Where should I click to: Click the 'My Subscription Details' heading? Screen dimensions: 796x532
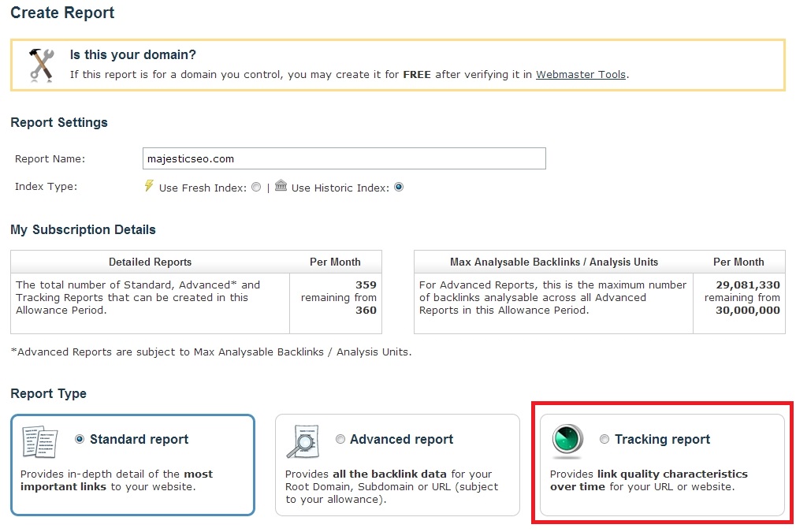click(84, 230)
